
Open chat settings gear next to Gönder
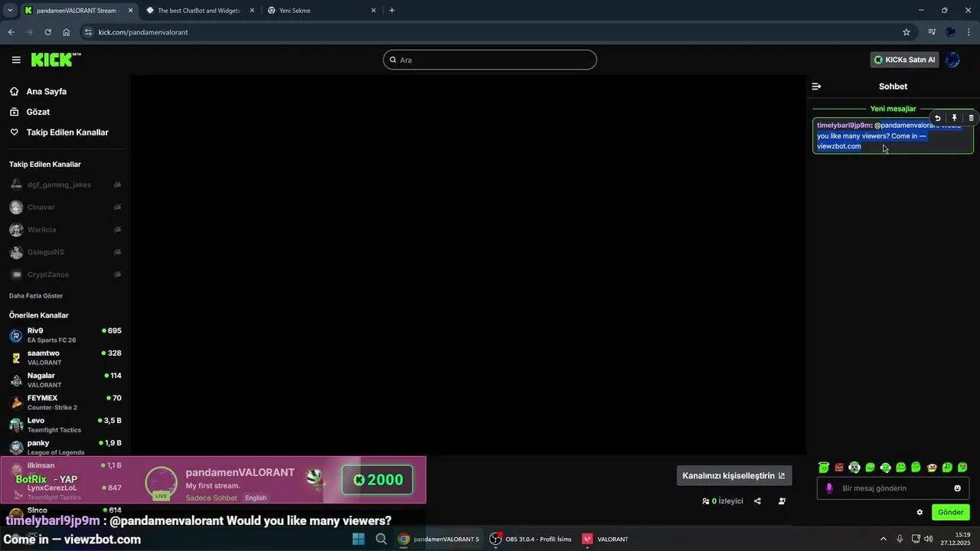coord(920,512)
